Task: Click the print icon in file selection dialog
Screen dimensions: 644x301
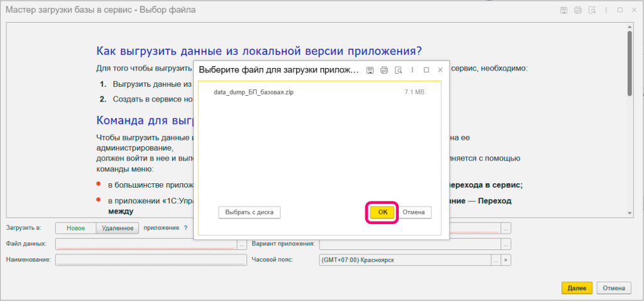Action: pyautogui.click(x=384, y=70)
